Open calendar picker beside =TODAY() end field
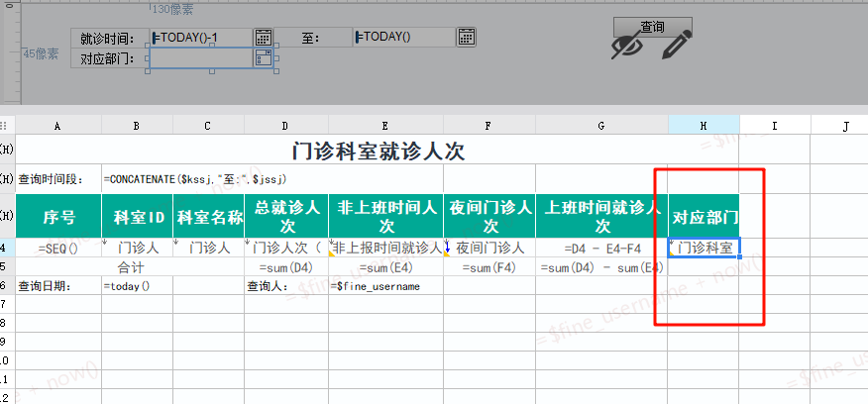 pos(467,38)
